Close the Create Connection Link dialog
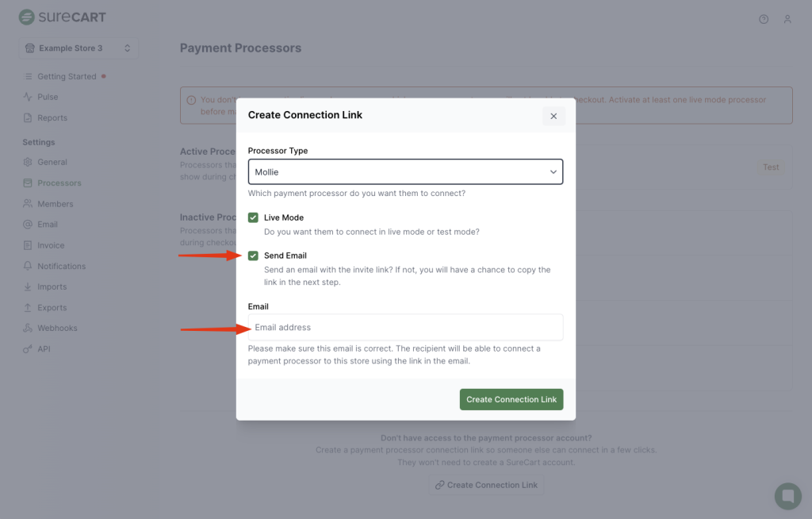 (553, 116)
